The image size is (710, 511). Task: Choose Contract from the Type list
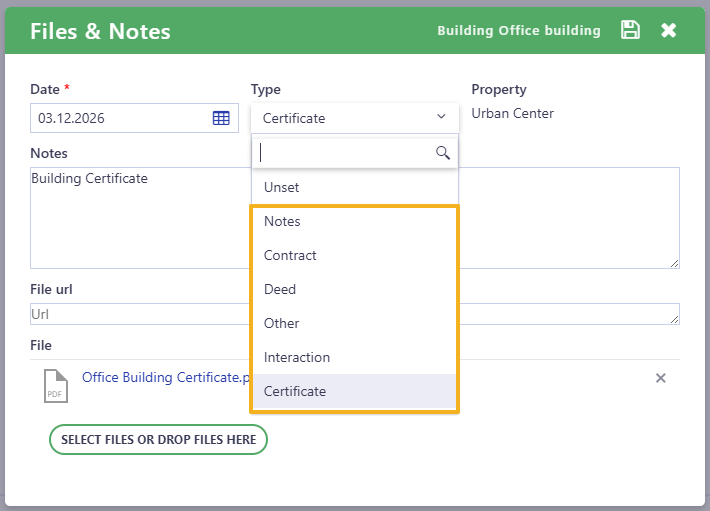355,255
